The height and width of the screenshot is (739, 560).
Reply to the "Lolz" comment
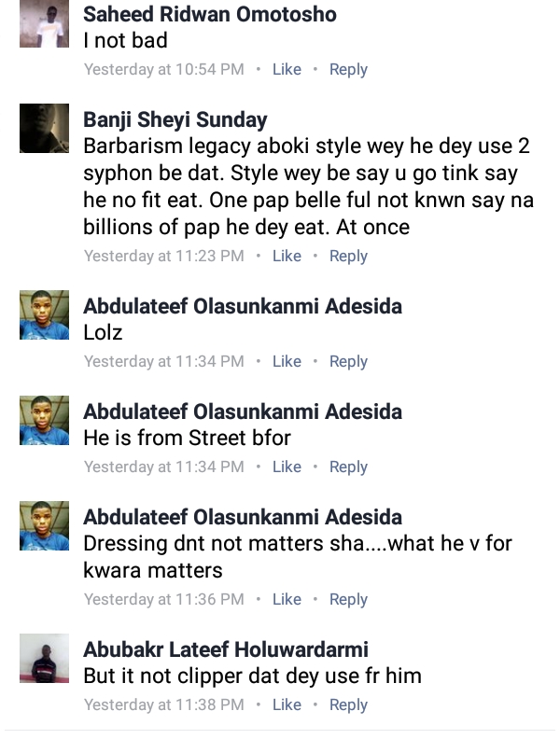[348, 361]
